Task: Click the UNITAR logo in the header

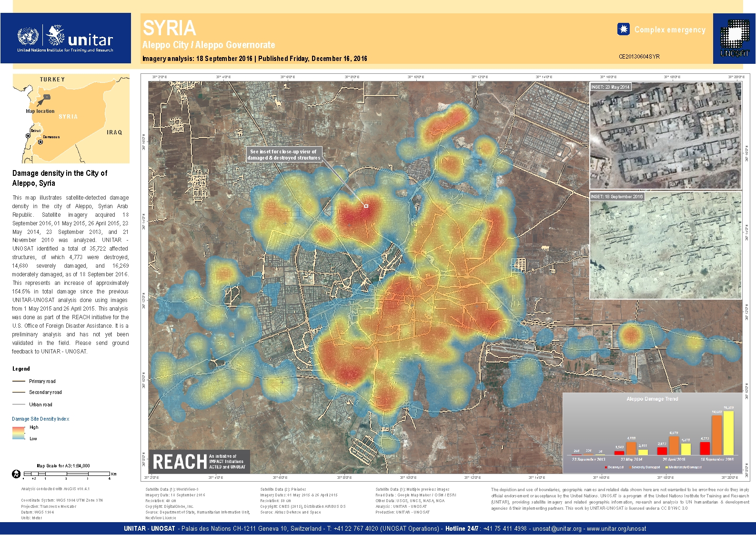Action: coord(80,37)
